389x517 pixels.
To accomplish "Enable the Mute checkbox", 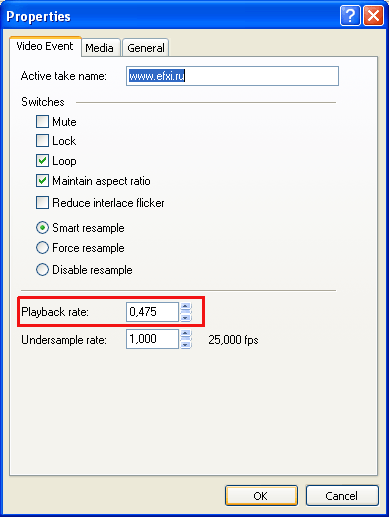I will point(42,122).
